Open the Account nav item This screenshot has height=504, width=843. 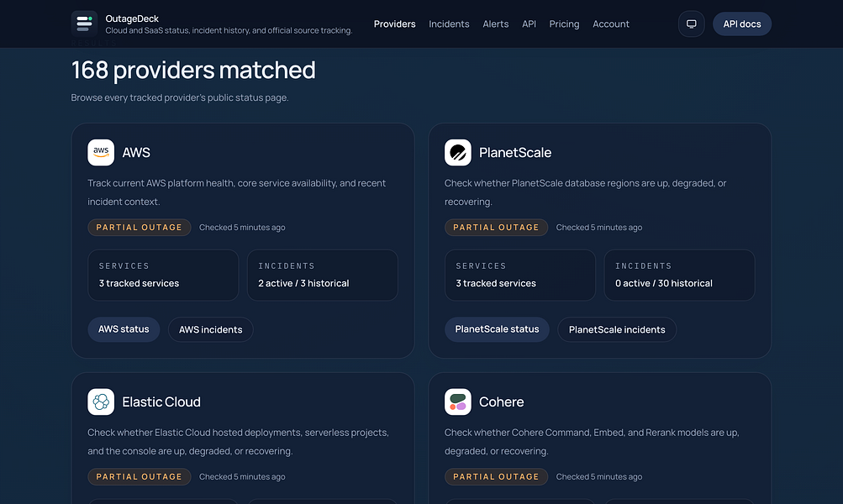[x=611, y=24]
